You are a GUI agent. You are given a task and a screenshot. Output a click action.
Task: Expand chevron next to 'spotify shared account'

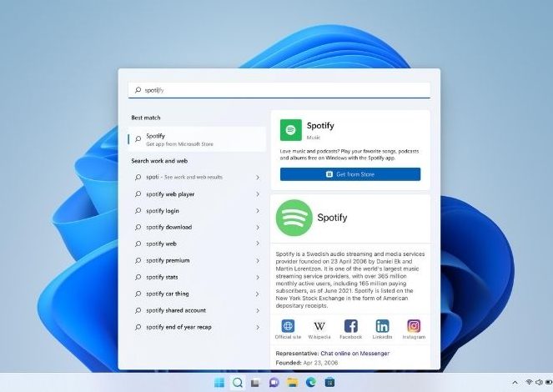tap(258, 310)
